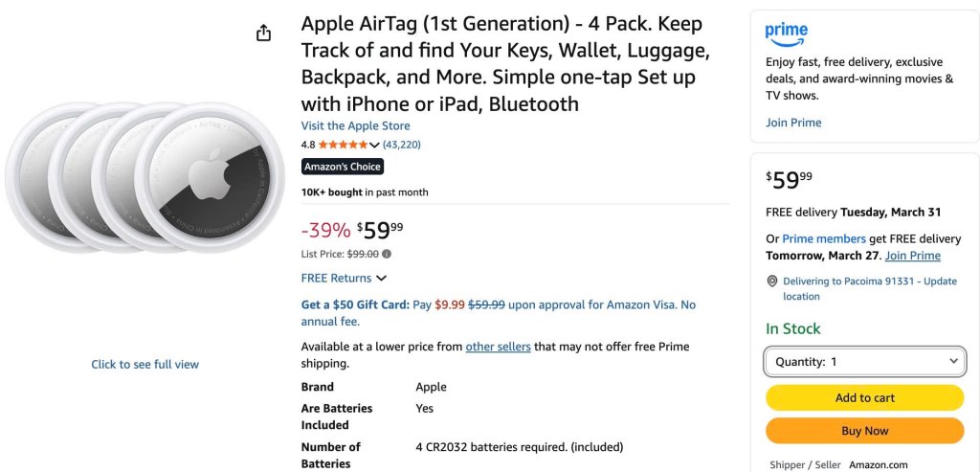
Task: Click the other sellers link
Action: click(x=498, y=347)
